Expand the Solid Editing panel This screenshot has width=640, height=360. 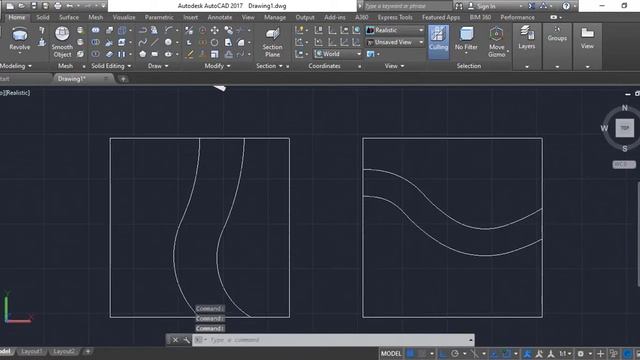[x=111, y=66]
